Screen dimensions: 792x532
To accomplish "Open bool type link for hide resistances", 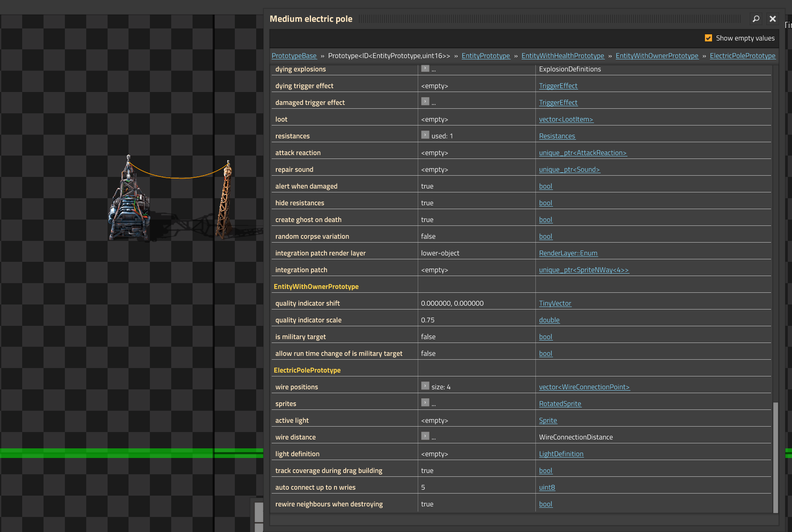I will tap(545, 203).
